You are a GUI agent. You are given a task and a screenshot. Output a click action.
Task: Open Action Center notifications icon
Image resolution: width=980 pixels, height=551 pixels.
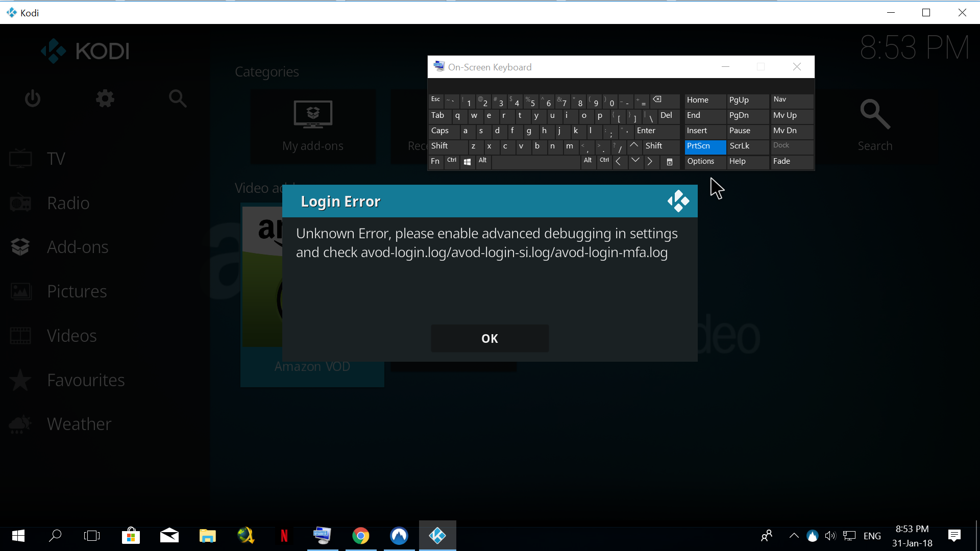pos(954,536)
